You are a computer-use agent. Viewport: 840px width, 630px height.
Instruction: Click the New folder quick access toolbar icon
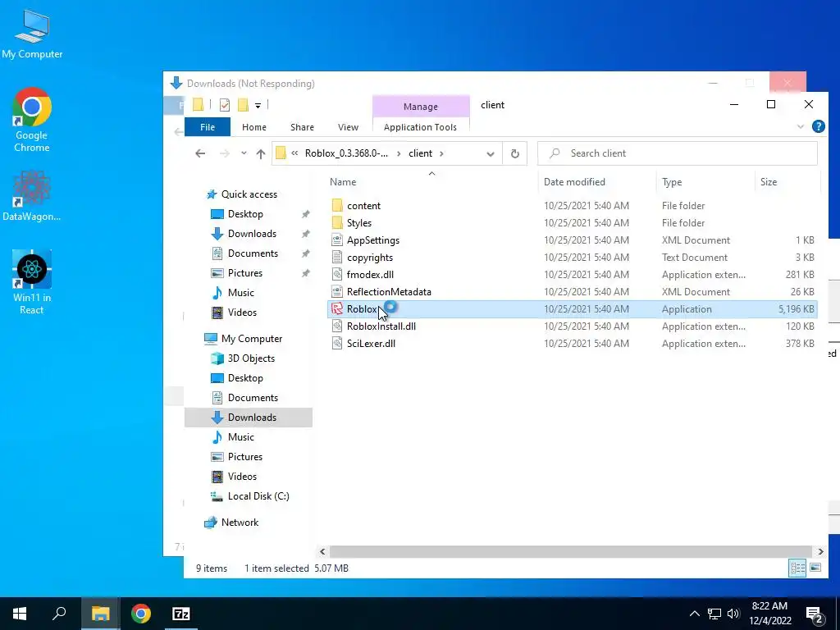243,104
